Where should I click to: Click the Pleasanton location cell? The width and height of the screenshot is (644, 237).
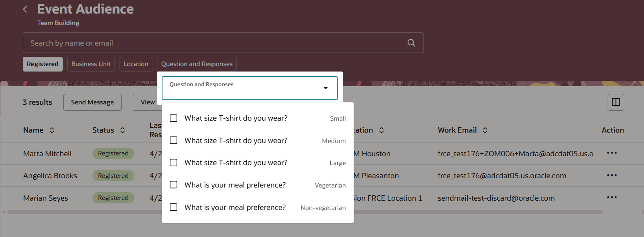376,176
